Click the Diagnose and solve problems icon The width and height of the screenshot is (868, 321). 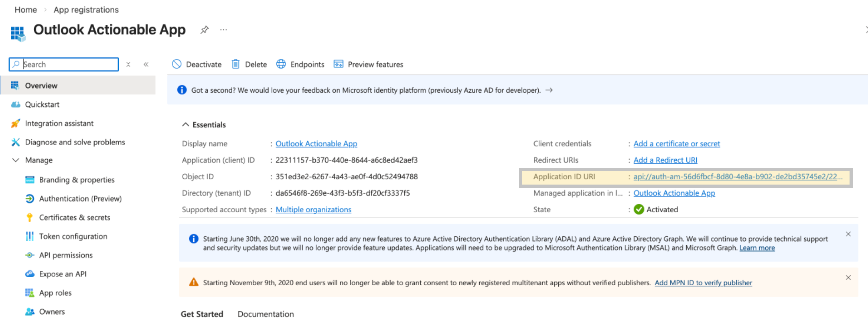tap(16, 142)
